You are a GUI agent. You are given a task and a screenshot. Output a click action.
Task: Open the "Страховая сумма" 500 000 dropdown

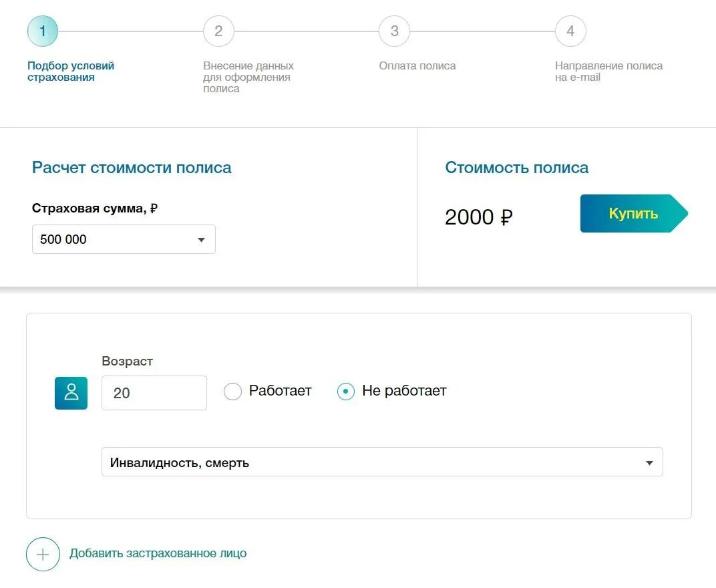coord(124,239)
